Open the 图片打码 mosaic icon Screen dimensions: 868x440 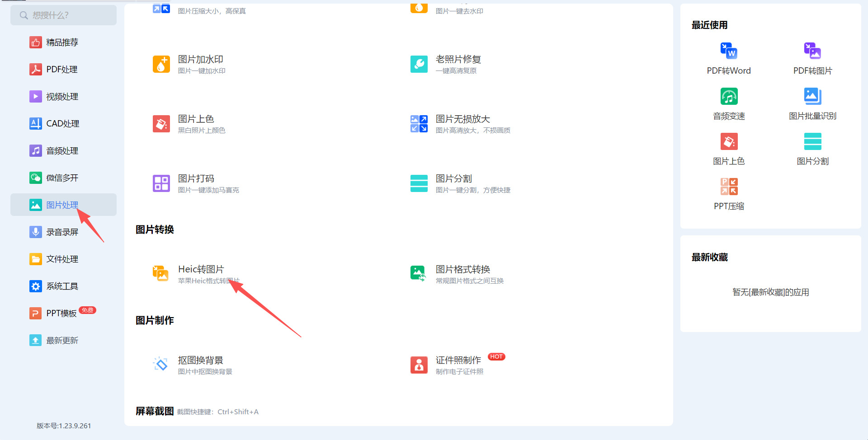161,183
